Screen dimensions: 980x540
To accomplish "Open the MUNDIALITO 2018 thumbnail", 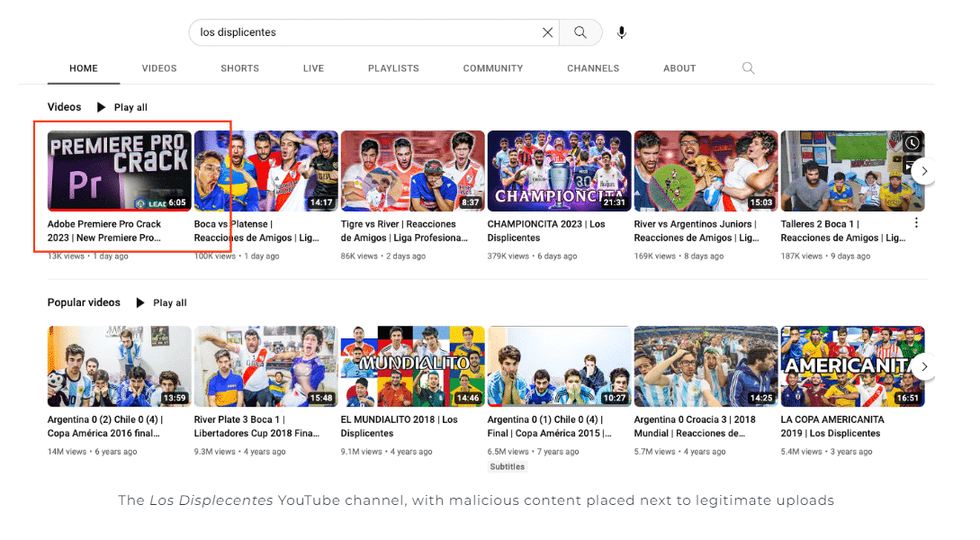I will tap(412, 366).
